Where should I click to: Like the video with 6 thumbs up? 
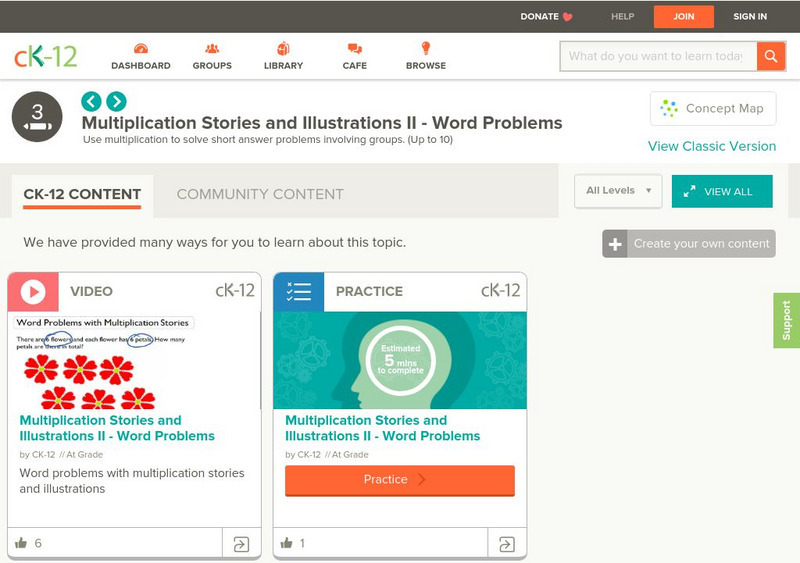pos(21,543)
